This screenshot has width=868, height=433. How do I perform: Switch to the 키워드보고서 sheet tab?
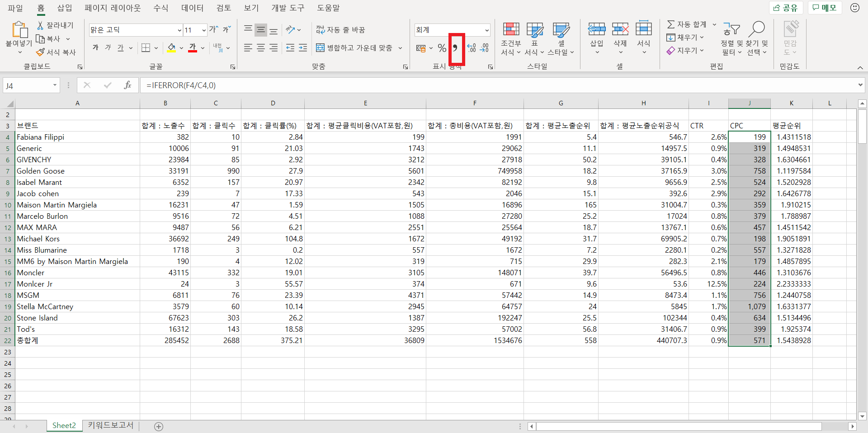pos(111,425)
